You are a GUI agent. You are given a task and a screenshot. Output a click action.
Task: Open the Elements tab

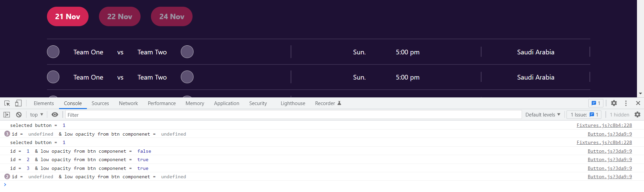pos(44,103)
